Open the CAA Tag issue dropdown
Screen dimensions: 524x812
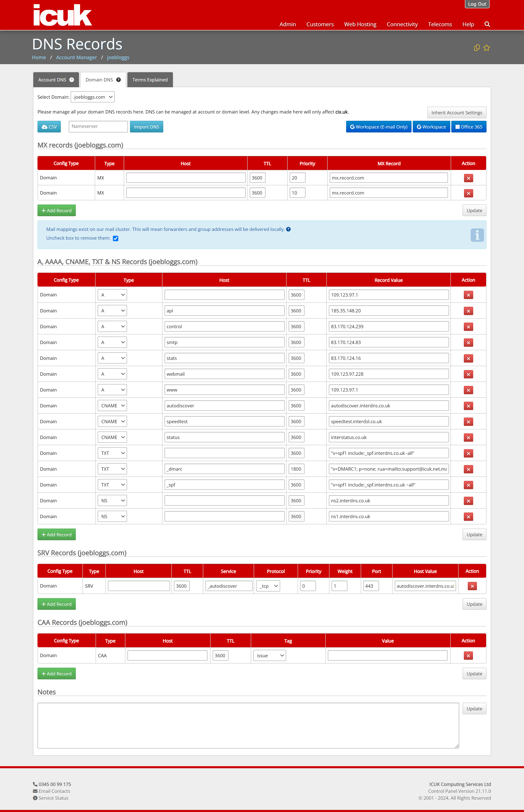[x=269, y=656]
